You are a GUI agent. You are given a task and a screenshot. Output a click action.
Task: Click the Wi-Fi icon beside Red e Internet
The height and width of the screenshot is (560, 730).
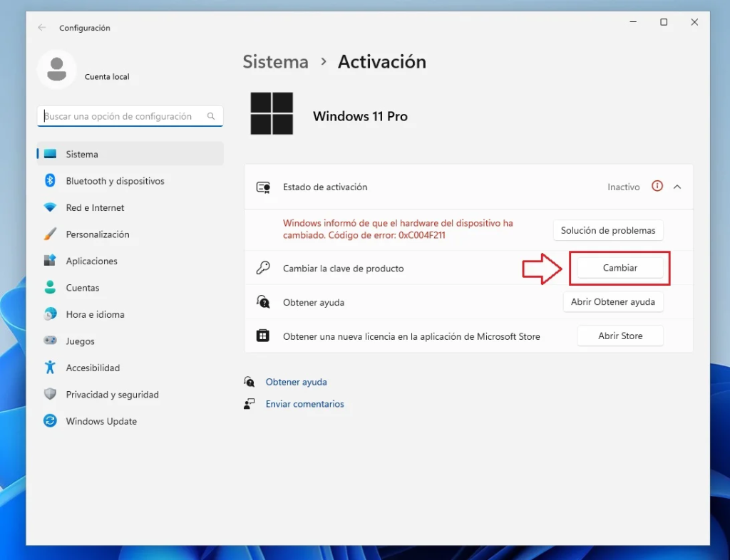tap(50, 207)
